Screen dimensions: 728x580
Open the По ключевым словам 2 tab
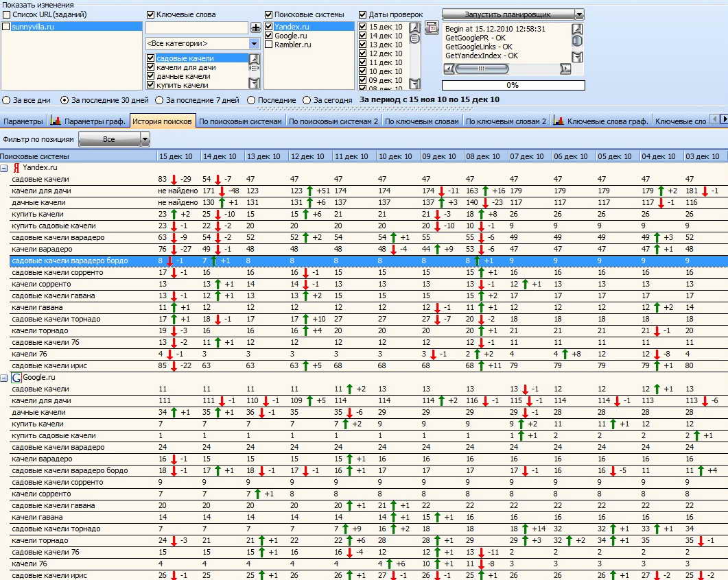click(x=506, y=121)
